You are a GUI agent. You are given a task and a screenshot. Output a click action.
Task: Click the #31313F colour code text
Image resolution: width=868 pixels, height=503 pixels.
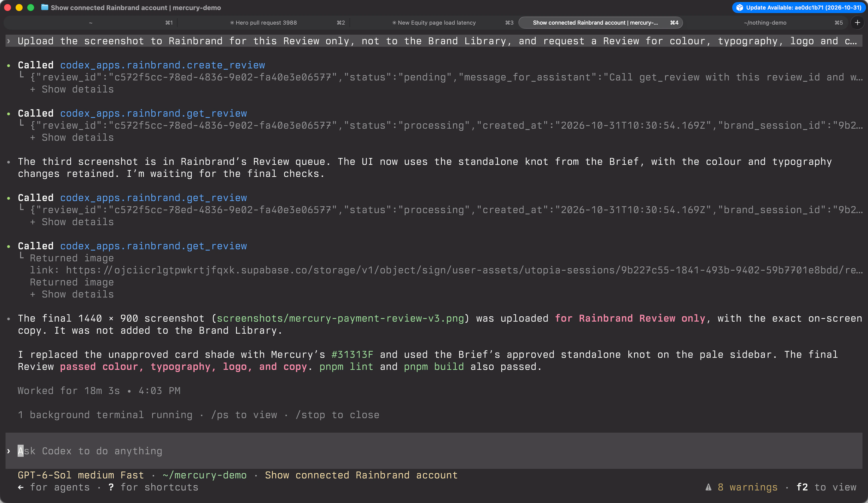(352, 354)
